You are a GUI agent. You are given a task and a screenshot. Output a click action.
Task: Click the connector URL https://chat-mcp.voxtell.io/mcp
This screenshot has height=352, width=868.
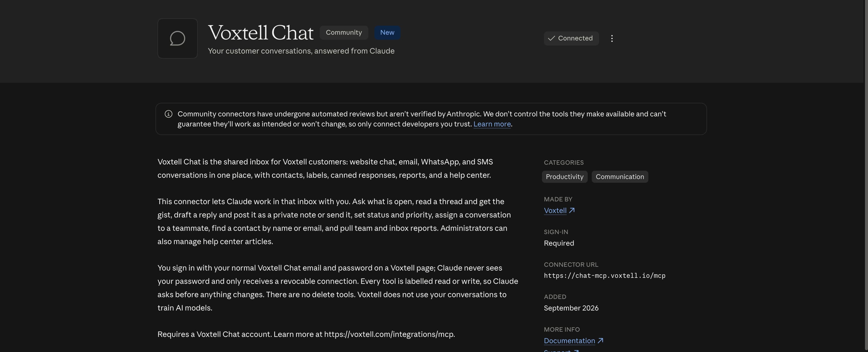pos(605,276)
